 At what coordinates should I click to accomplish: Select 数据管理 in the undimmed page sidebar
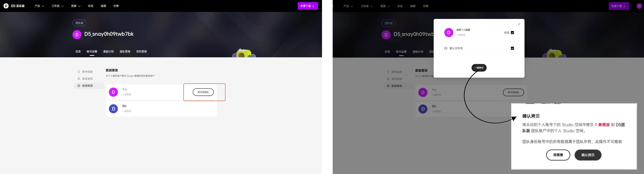coord(89,86)
